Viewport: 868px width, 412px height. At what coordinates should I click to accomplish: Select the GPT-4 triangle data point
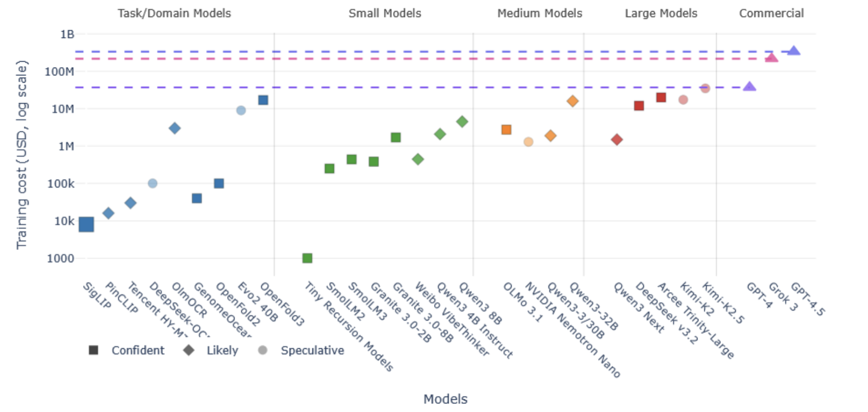pos(749,87)
